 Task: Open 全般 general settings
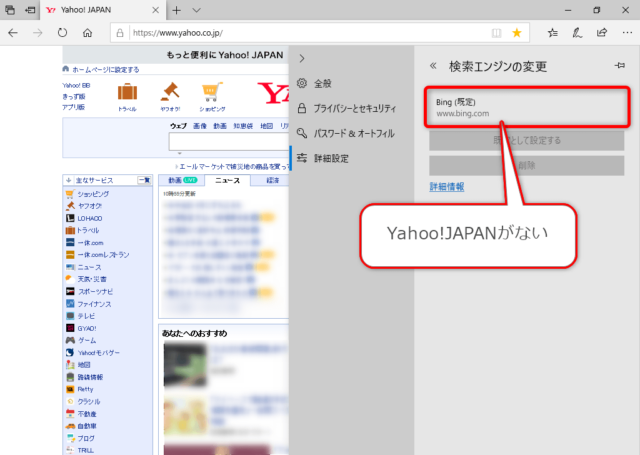(314, 84)
